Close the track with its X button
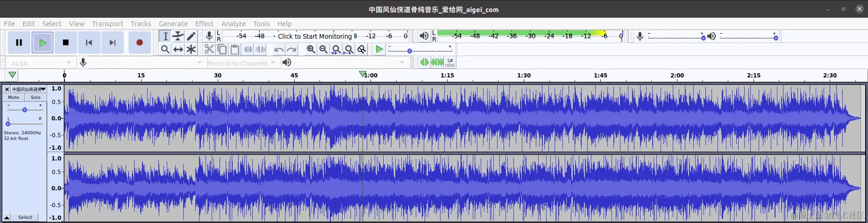This screenshot has height=223, width=868. pyautogui.click(x=7, y=89)
